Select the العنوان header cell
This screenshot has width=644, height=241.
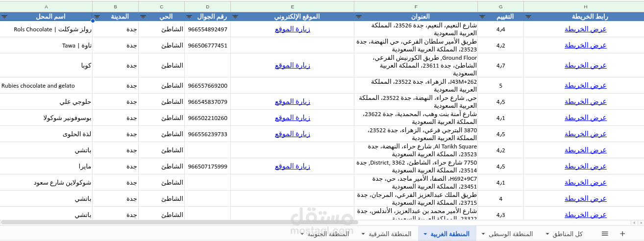point(416,16)
